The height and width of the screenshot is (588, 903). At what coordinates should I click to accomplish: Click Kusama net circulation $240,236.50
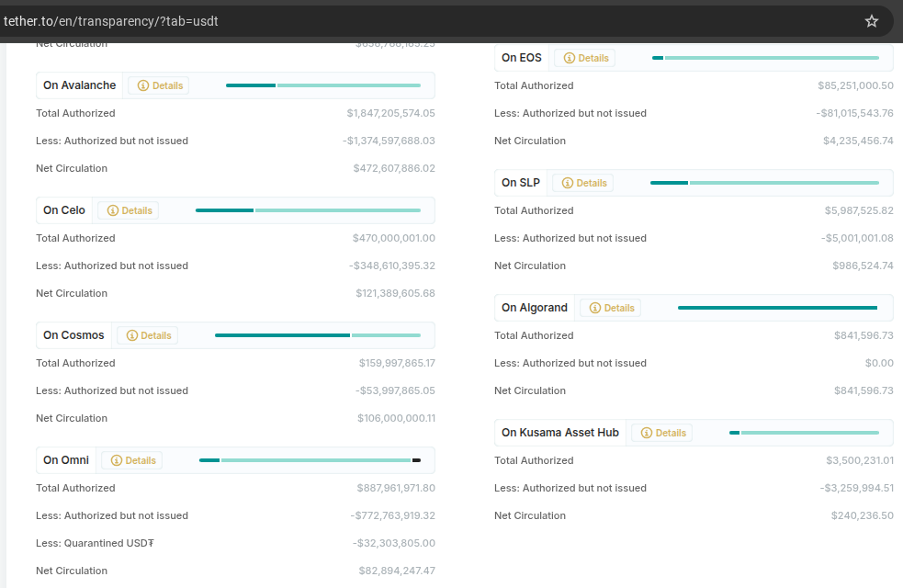pos(862,516)
